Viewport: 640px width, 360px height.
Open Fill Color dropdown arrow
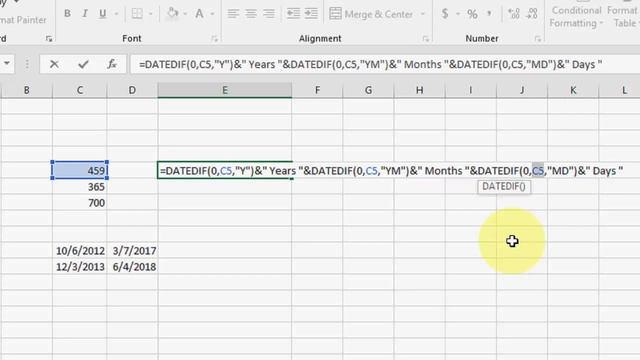point(185,14)
